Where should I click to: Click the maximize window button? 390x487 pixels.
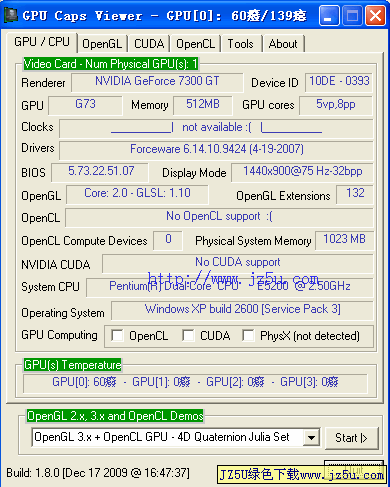pos(352,16)
